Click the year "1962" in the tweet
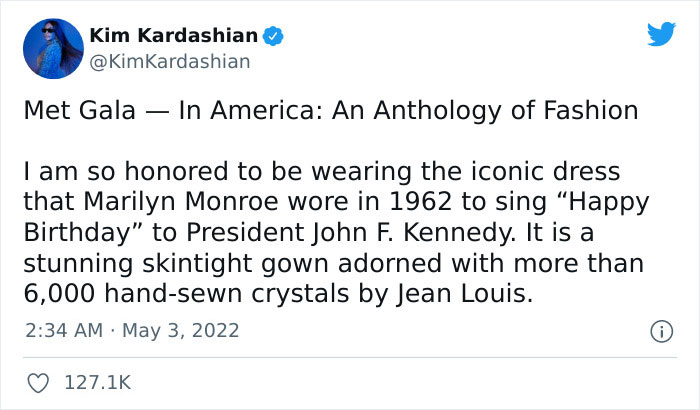This screenshot has height=410, width=700. (x=421, y=202)
